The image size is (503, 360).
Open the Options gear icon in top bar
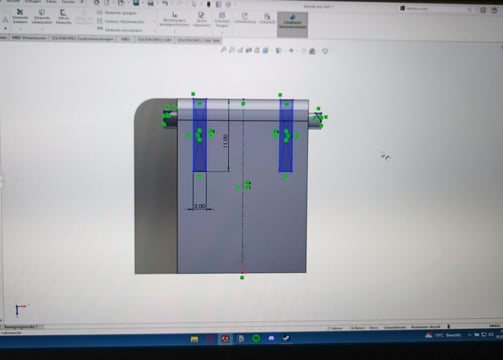coord(229,5)
